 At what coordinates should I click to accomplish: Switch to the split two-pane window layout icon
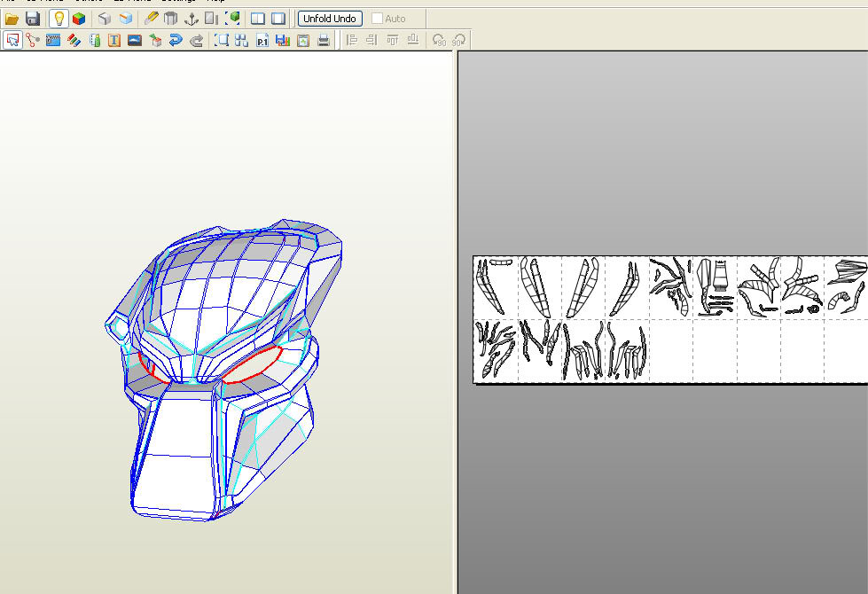257,19
